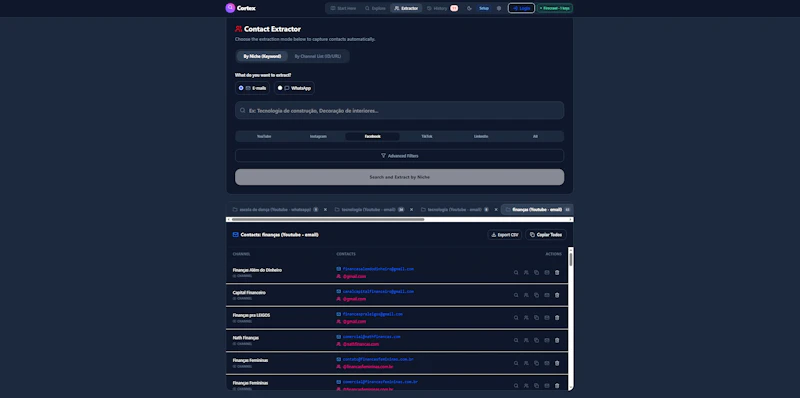The image size is (800, 398).
Task: Click the Capital Financeiro gmail address
Action: tap(378, 291)
